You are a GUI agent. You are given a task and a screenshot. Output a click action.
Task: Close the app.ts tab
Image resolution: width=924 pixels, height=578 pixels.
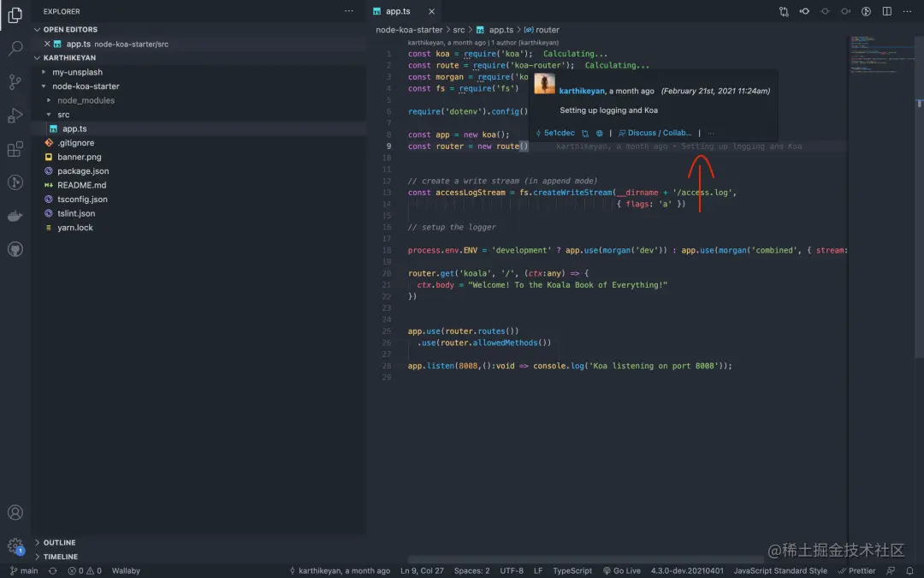[x=431, y=11]
